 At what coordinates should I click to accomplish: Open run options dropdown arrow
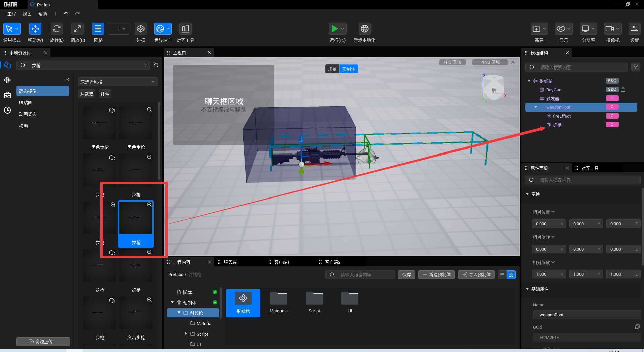click(x=343, y=29)
